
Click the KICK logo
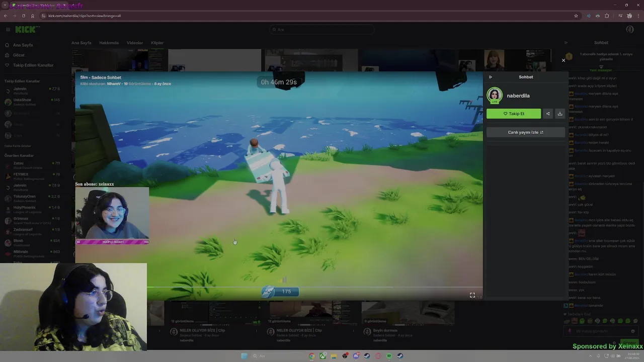point(25,30)
